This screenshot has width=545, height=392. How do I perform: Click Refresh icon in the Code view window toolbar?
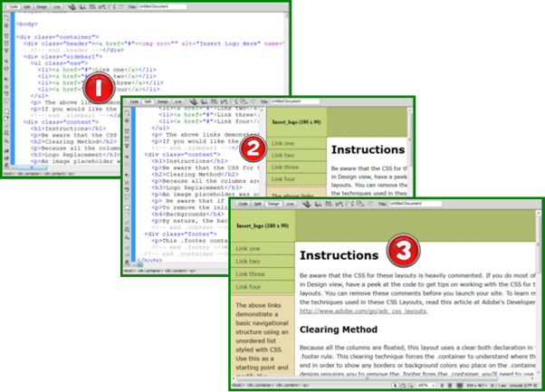[121, 6]
